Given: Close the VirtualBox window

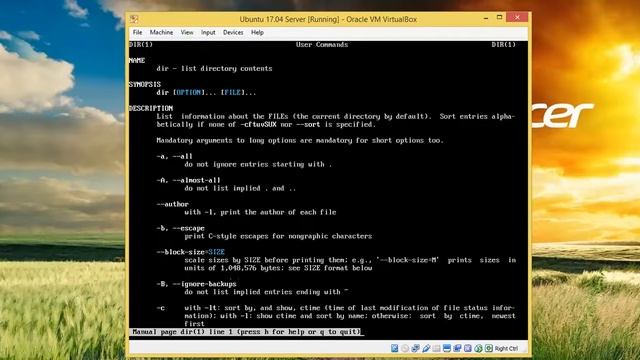Looking at the screenshot, I should [x=517, y=17].
